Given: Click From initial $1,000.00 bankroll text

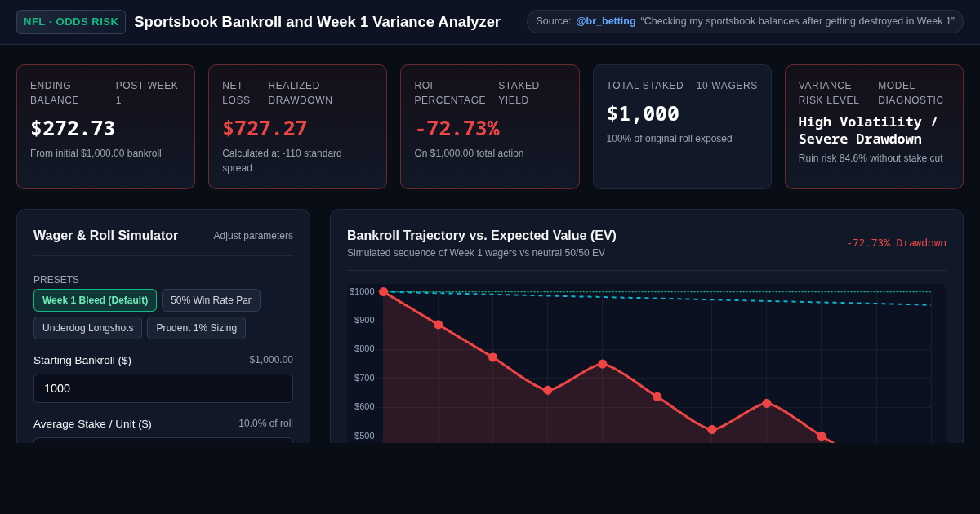Looking at the screenshot, I should pos(96,153).
